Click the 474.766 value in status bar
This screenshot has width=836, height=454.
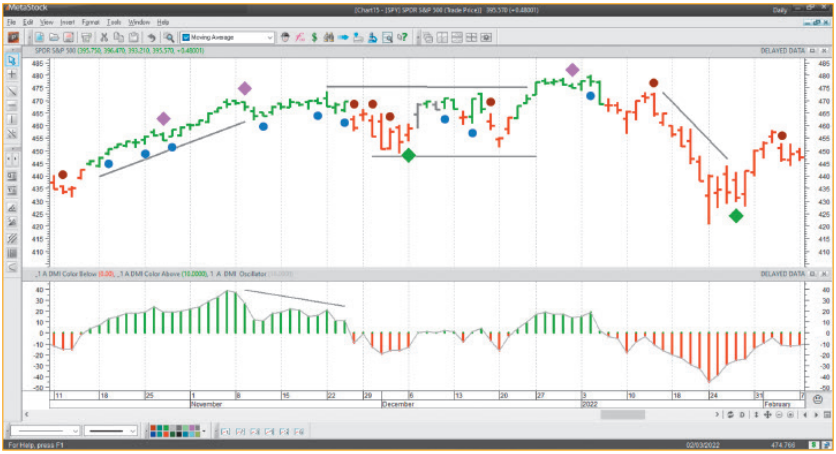[783, 445]
